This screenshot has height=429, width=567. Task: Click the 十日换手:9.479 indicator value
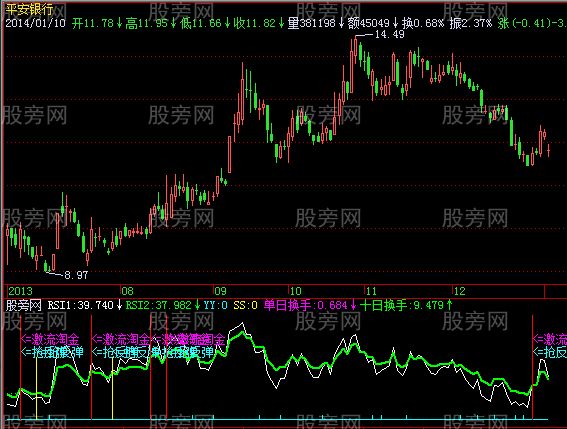pyautogui.click(x=401, y=305)
